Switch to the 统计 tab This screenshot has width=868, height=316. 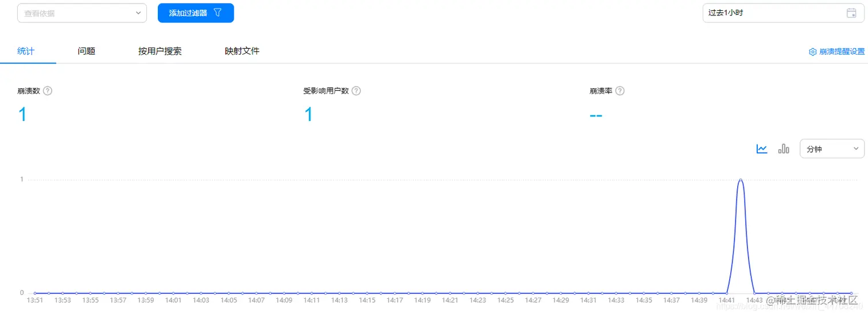coord(26,51)
